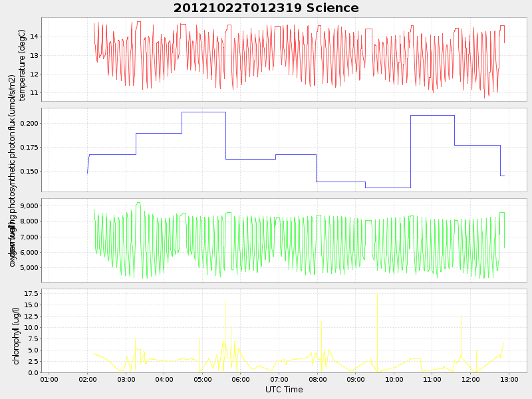Image resolution: width=532 pixels, height=399 pixels.
Task: Click the highest blue photon flux plateau
Action: pyautogui.click(x=204, y=112)
